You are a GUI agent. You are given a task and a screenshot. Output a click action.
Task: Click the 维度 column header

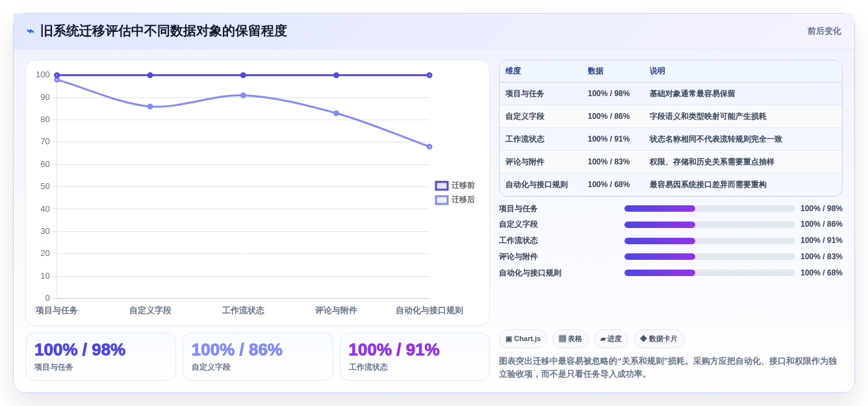click(513, 71)
